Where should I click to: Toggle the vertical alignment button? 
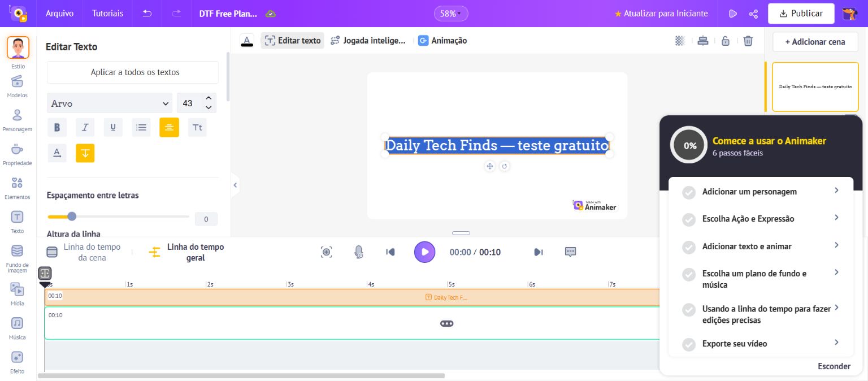click(85, 153)
